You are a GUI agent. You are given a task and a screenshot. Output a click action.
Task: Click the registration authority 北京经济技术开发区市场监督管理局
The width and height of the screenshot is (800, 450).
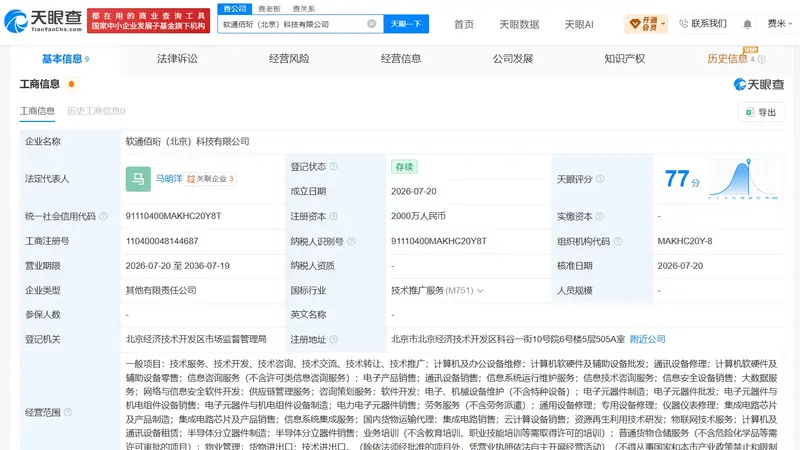[x=196, y=339]
